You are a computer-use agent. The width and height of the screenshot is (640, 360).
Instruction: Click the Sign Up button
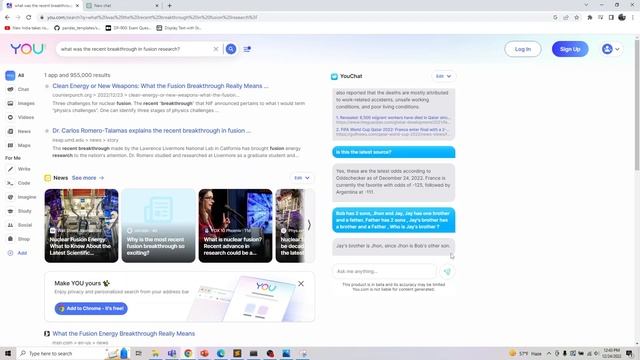point(570,49)
